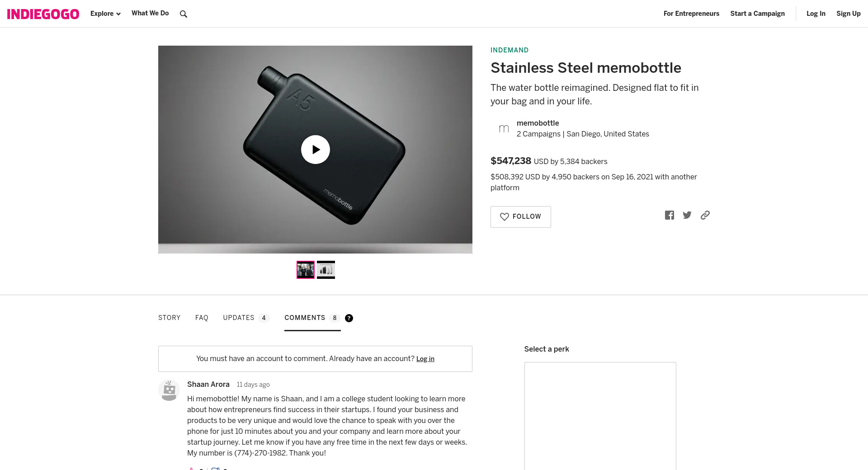Click the memobottle campaigner logo
The height and width of the screenshot is (470, 868).
click(x=504, y=129)
